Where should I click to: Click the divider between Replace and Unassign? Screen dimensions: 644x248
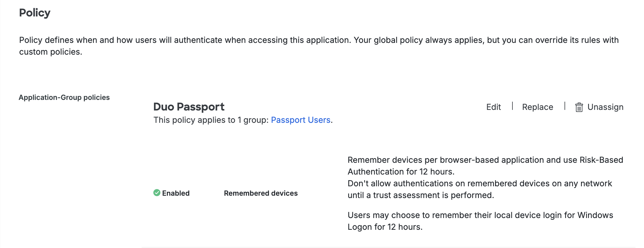pos(565,106)
